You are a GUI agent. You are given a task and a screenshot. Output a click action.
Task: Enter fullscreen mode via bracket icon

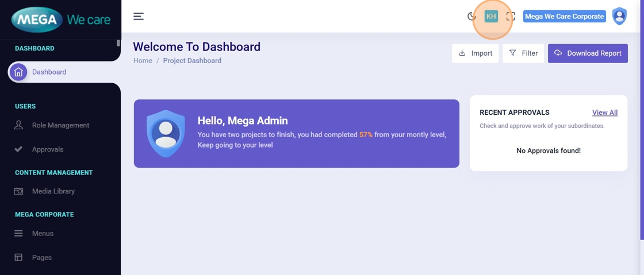(x=511, y=17)
